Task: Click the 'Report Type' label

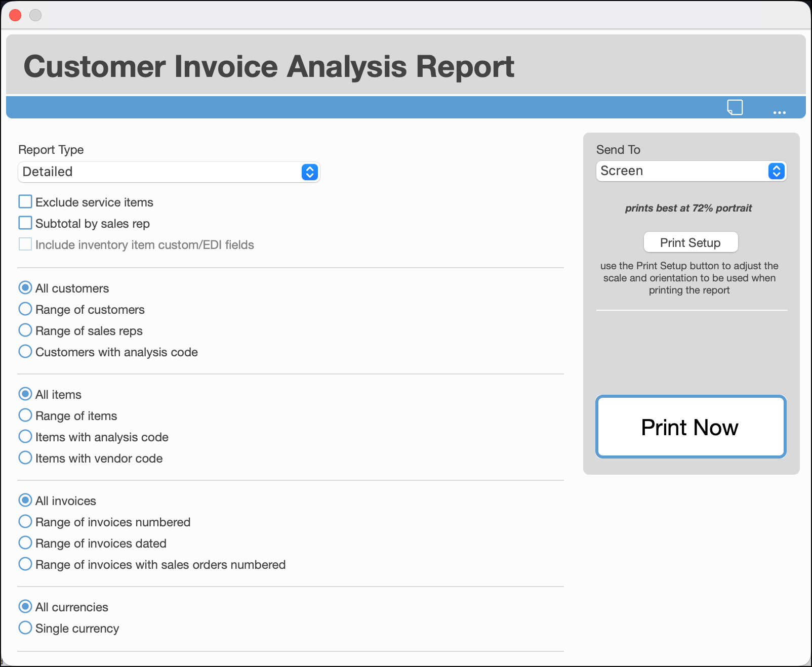Action: tap(51, 150)
